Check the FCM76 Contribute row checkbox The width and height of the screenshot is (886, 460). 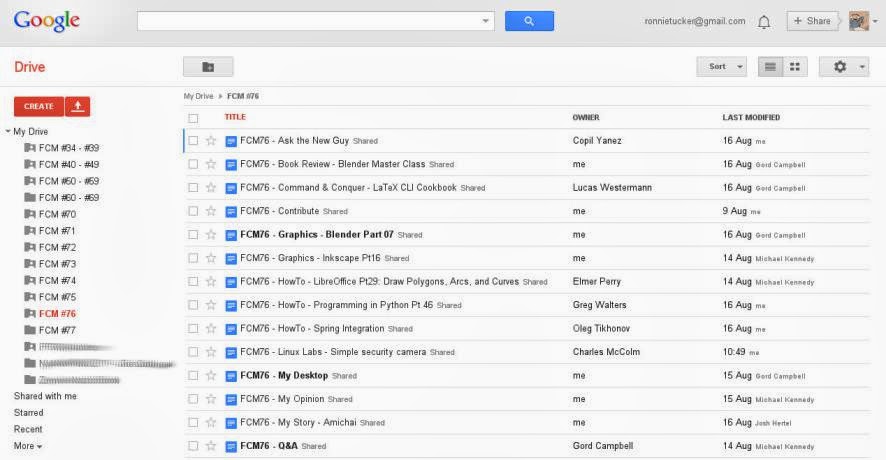pos(193,211)
